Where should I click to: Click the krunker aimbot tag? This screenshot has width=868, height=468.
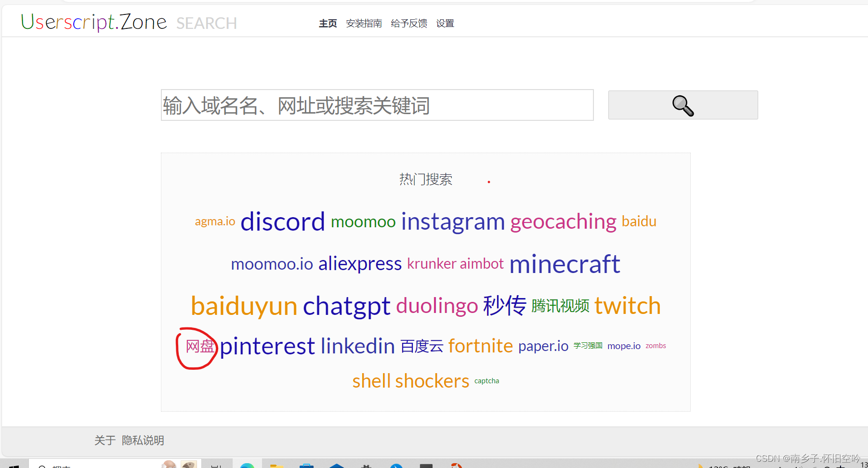click(455, 264)
